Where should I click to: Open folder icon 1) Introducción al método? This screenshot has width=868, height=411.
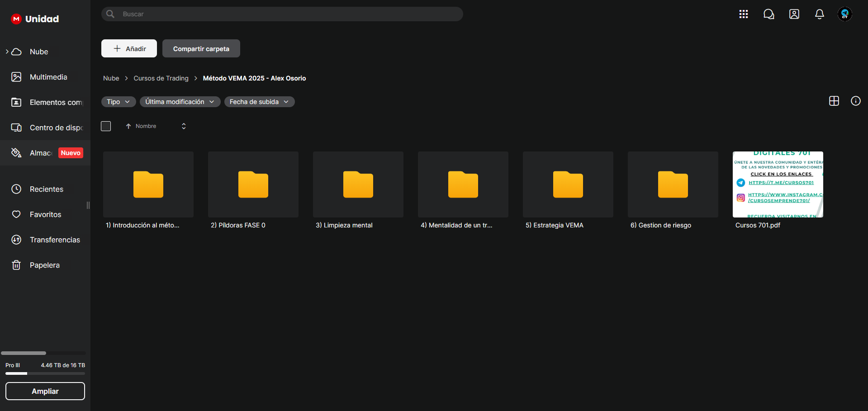click(148, 184)
